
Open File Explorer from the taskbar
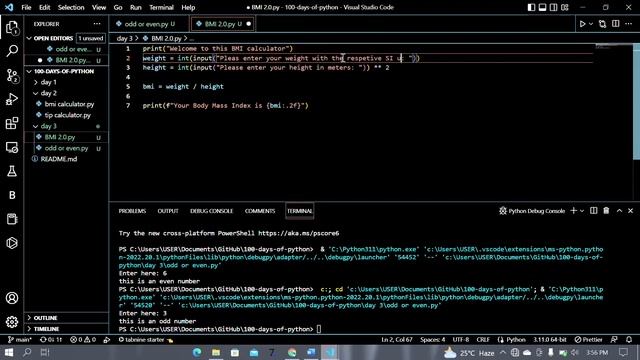(216, 352)
